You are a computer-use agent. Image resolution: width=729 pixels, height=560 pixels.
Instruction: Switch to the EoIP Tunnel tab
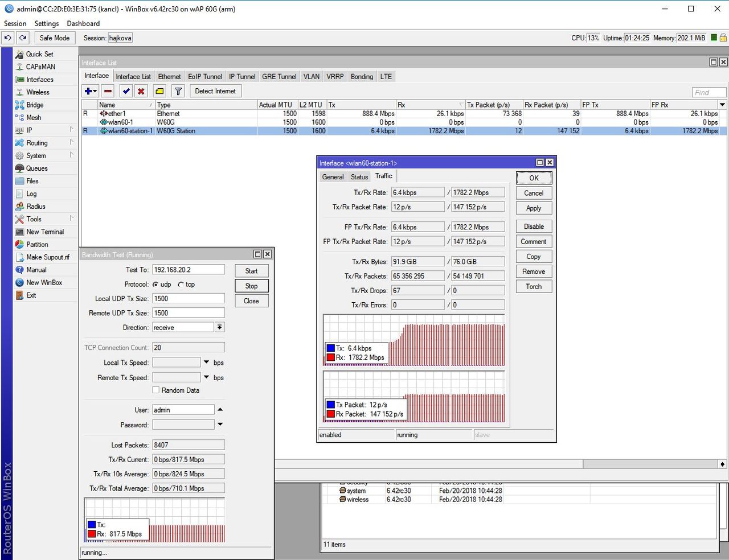coord(205,76)
